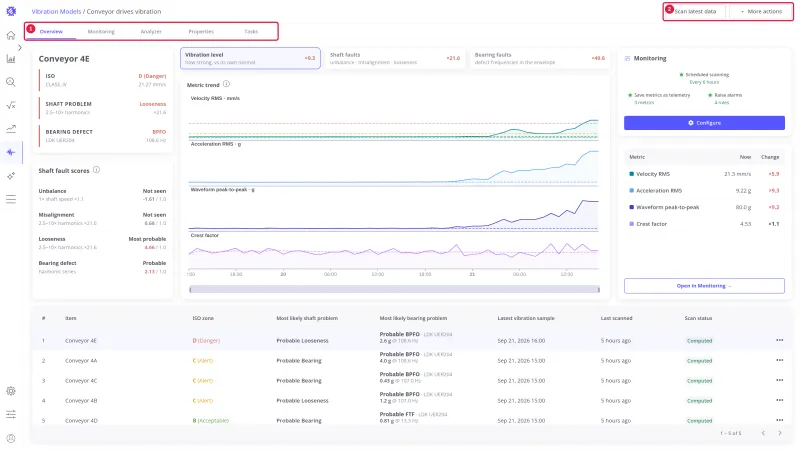The width and height of the screenshot is (800, 450).
Task: Open the trend line icon in sidebar
Action: click(x=11, y=129)
